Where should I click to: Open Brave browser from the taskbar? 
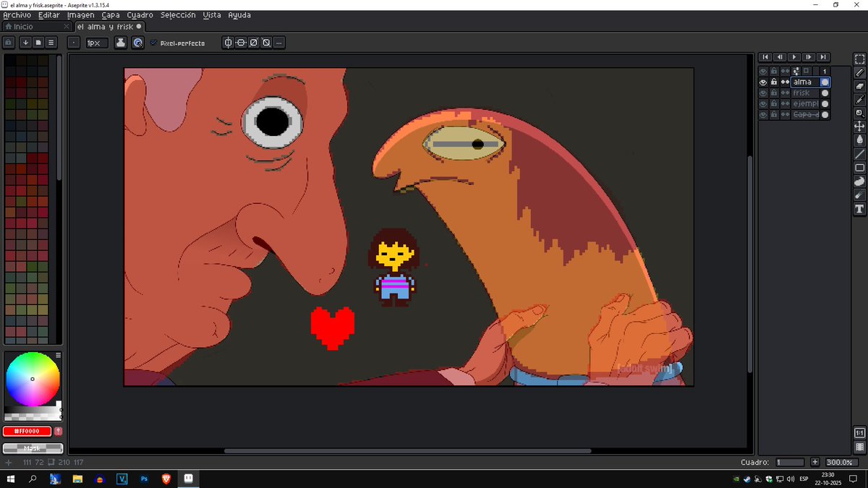coord(166,479)
